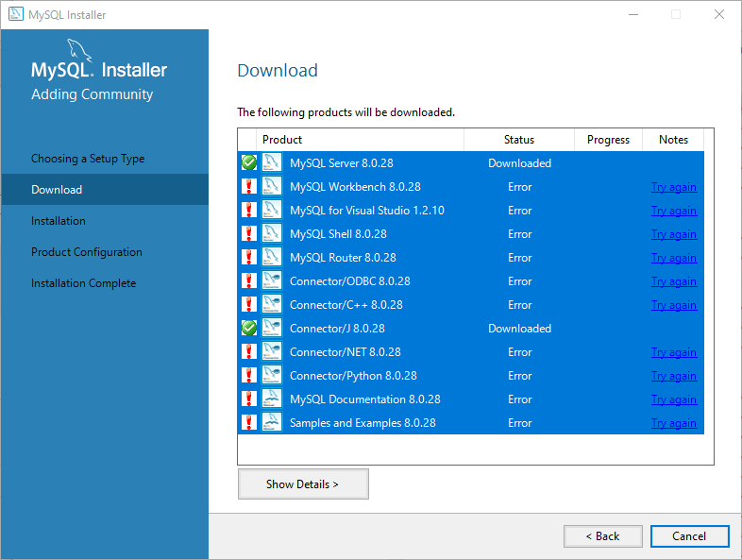Click the green check icon for Connector/J
Image resolution: width=742 pixels, height=560 pixels.
249,328
